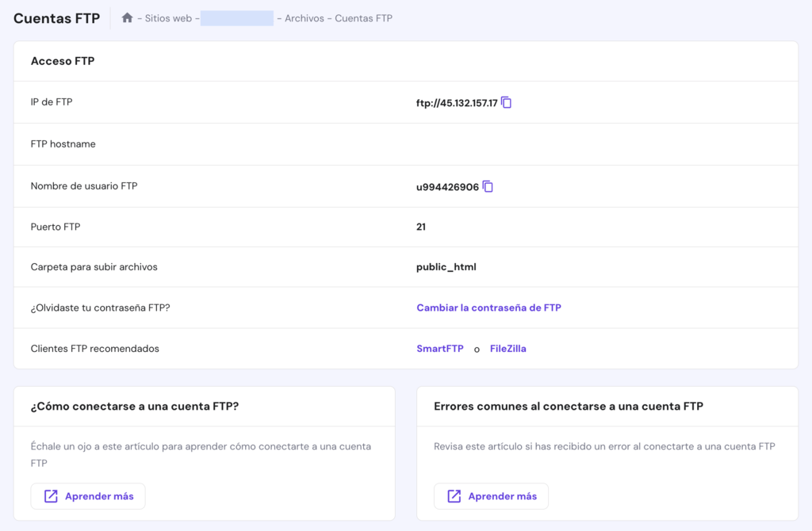812x531 pixels.
Task: Click the external-link icon in the errors card
Action: click(x=454, y=496)
